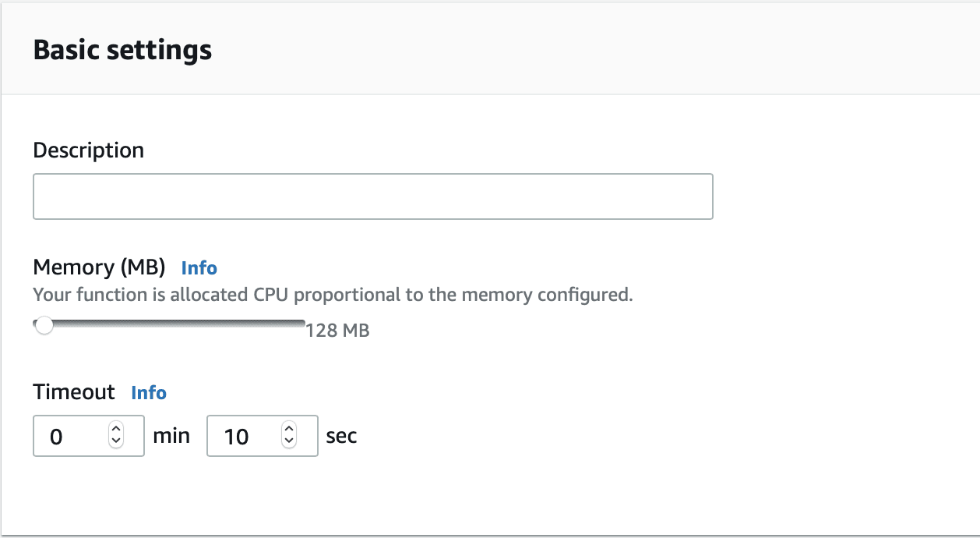Open the Timeout Info tooltip
This screenshot has width=980, height=538.
[x=149, y=392]
